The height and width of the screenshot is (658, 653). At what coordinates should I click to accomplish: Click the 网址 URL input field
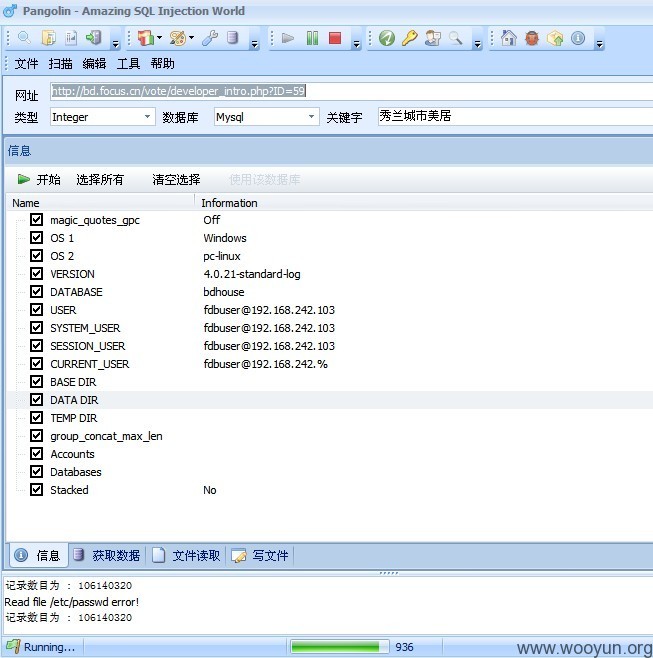pyautogui.click(x=351, y=91)
